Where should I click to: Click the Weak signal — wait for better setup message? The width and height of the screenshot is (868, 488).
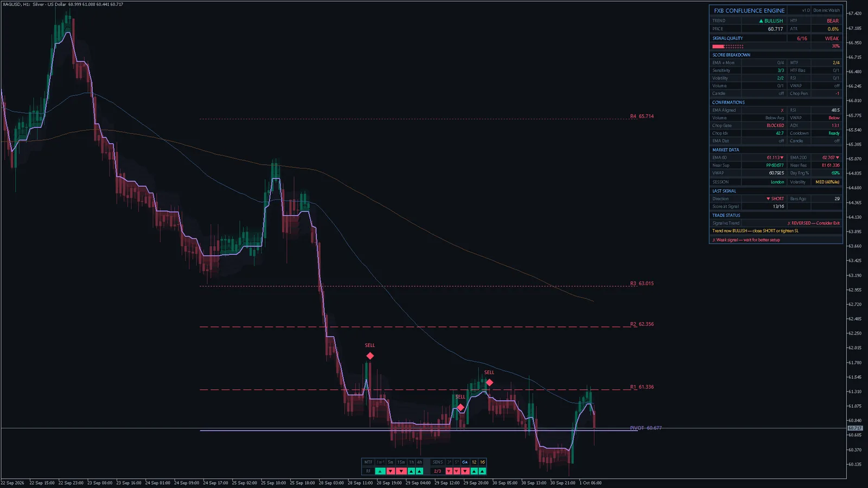[x=748, y=240]
